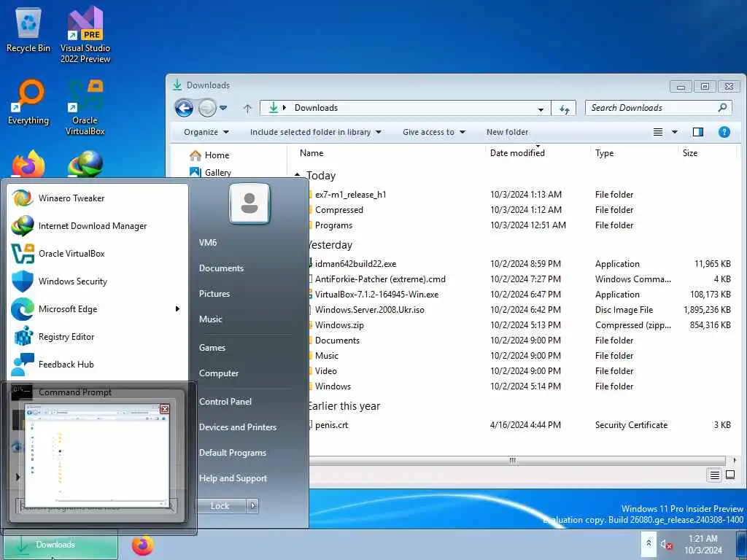Click the change view layout button
Screen dimensions: 747x560
coord(658,132)
